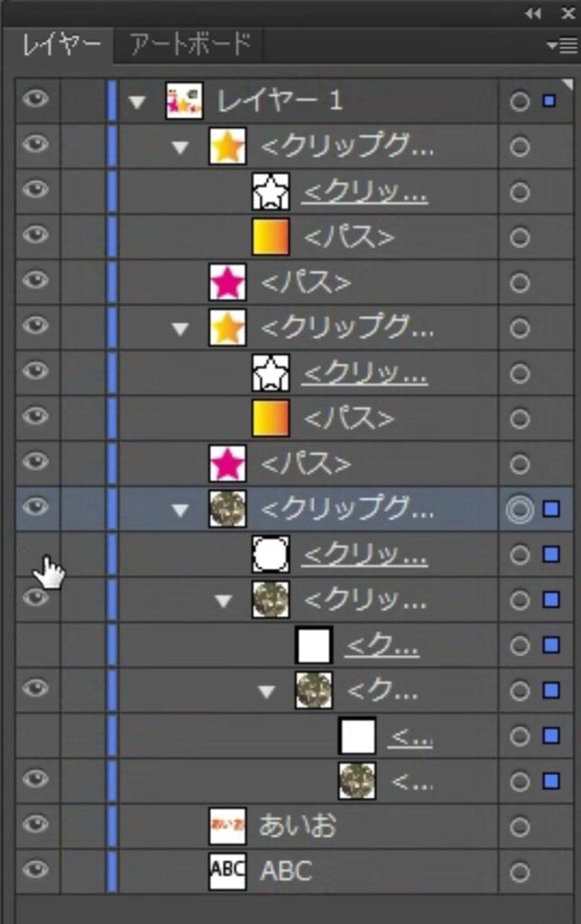Collapse the panel with double-arrow icon
581x924 pixels.
[x=534, y=14]
